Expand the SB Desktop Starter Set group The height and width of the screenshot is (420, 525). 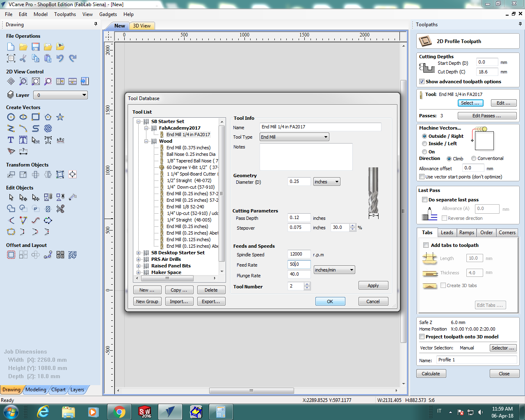pos(139,253)
